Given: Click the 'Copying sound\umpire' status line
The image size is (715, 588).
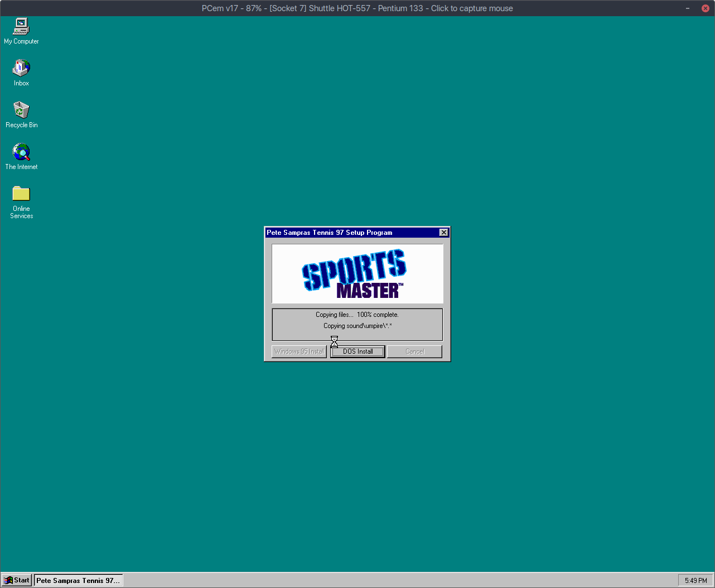Looking at the screenshot, I should pyautogui.click(x=357, y=326).
